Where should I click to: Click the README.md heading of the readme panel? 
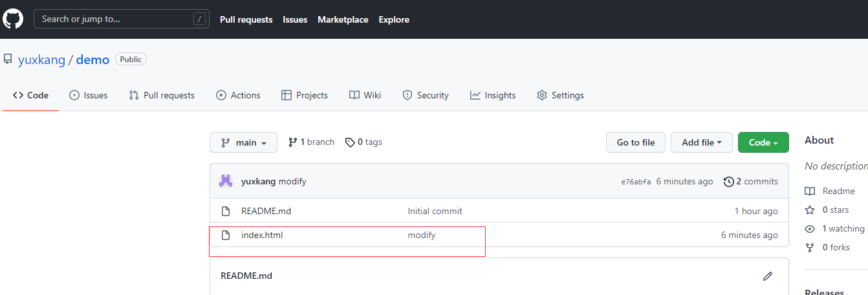[246, 276]
